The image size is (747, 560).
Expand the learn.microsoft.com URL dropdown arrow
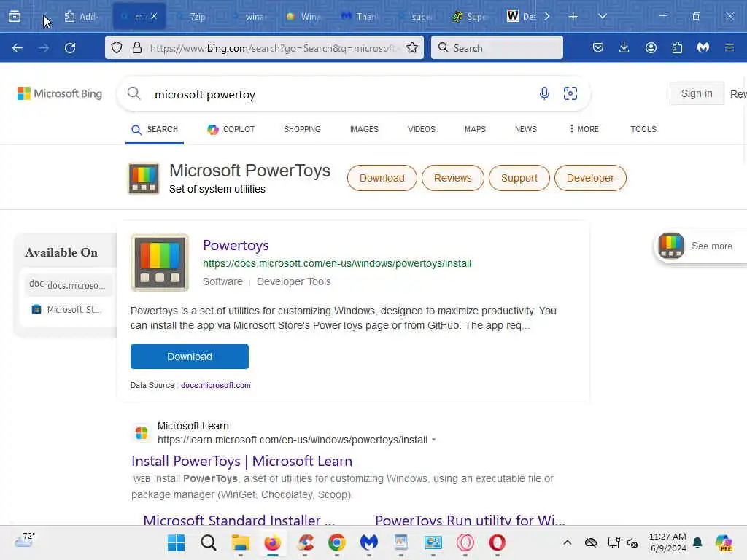click(433, 440)
